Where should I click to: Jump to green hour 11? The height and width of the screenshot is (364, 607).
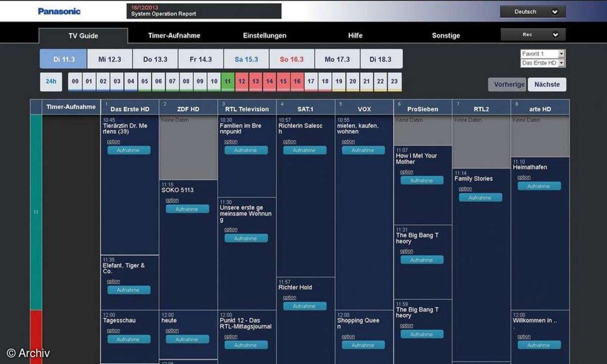(228, 81)
